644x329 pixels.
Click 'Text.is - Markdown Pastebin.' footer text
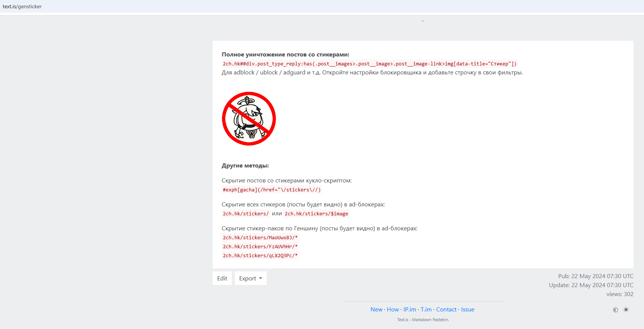coord(423,320)
